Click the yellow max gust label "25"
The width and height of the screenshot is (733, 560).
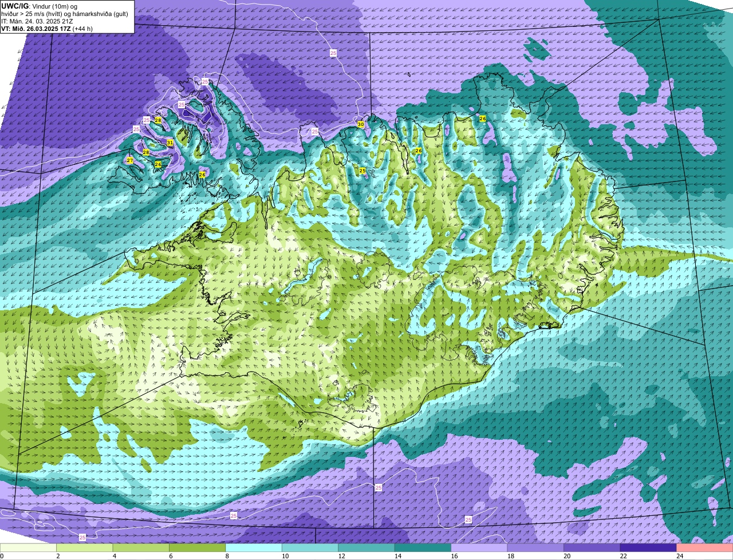pyautogui.click(x=362, y=171)
